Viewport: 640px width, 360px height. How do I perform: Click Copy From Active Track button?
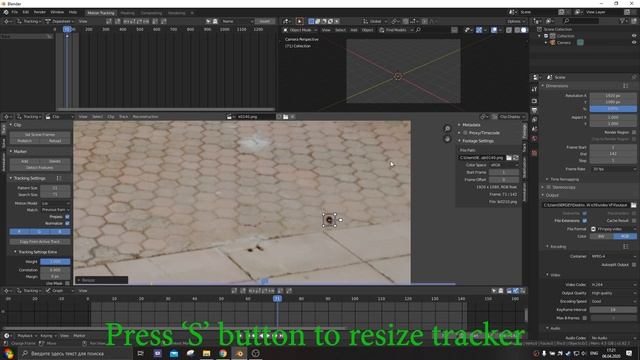click(x=40, y=242)
